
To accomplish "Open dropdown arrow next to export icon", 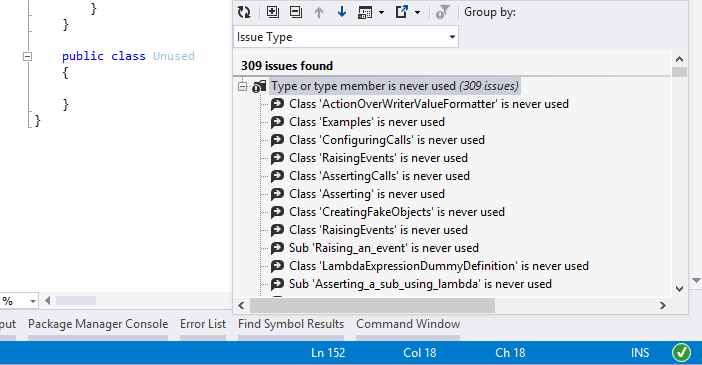I will [x=417, y=13].
